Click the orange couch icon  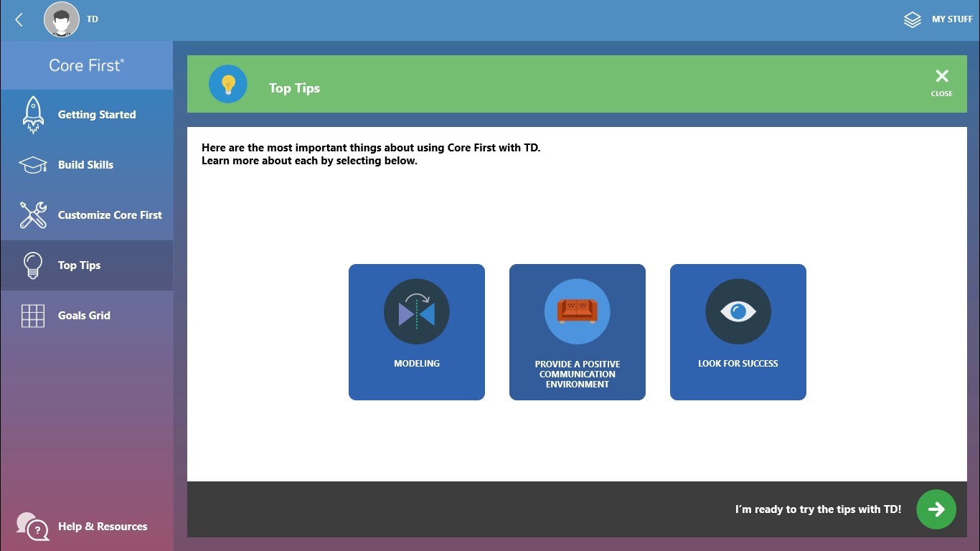578,311
